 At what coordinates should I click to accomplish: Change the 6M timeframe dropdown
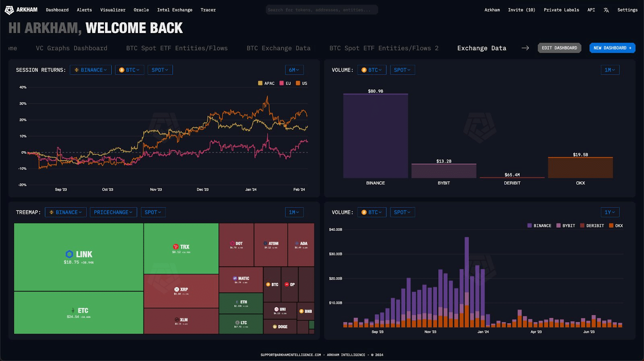pyautogui.click(x=294, y=70)
